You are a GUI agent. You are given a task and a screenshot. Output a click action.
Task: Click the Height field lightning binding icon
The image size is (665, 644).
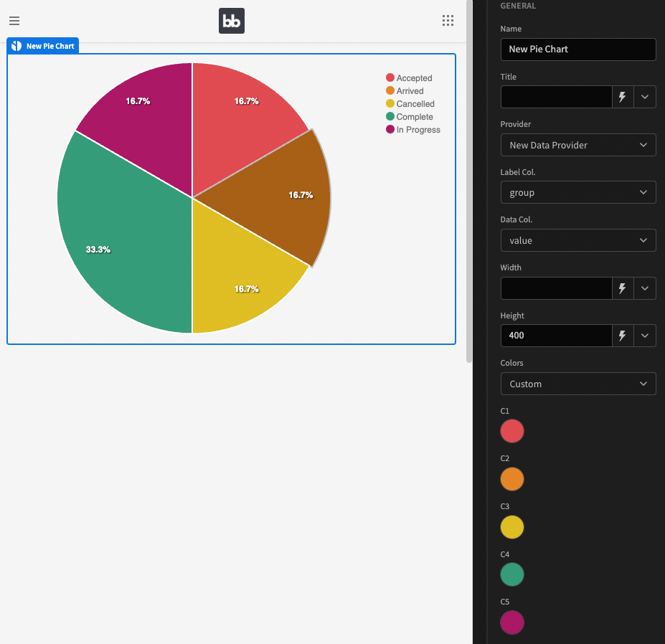point(623,336)
